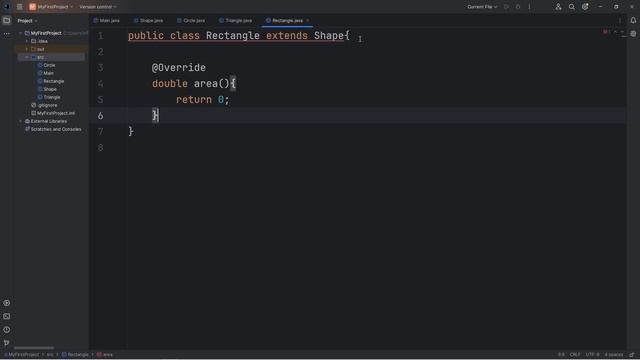The width and height of the screenshot is (640, 360).
Task: Open the Database tool window icon
Action: click(x=633, y=34)
